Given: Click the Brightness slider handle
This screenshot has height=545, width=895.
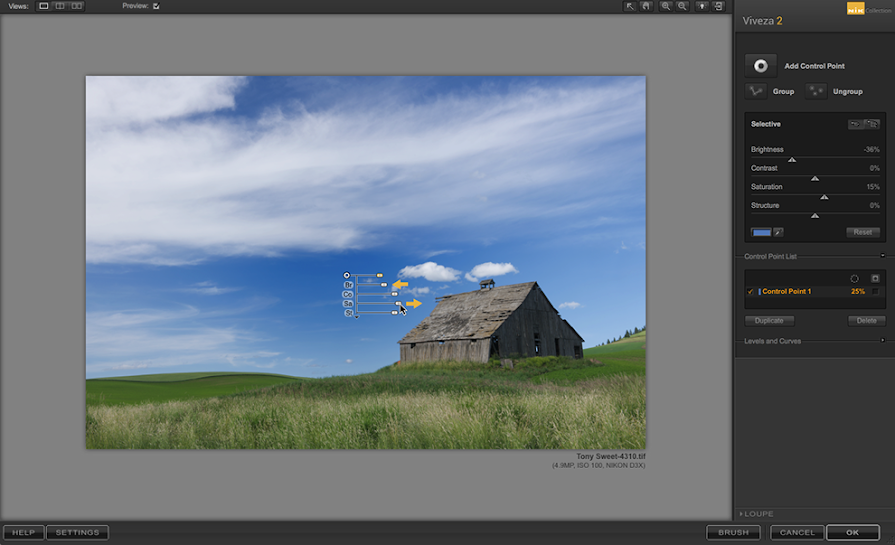Looking at the screenshot, I should [x=792, y=160].
